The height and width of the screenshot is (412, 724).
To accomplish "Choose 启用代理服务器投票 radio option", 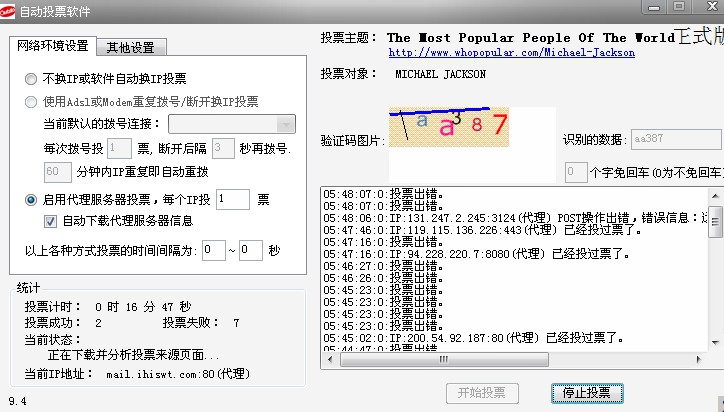I will coord(32,200).
